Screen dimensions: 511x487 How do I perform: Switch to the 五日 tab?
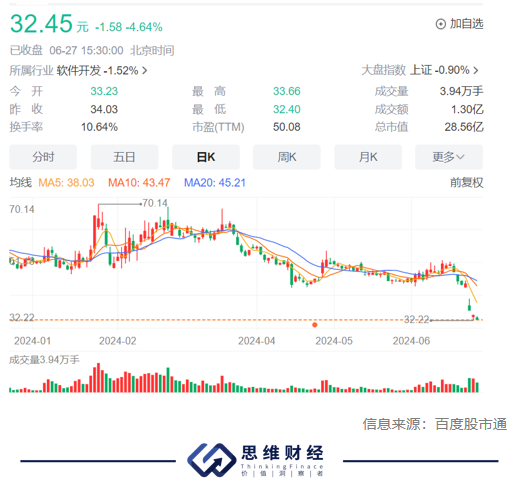(124, 157)
